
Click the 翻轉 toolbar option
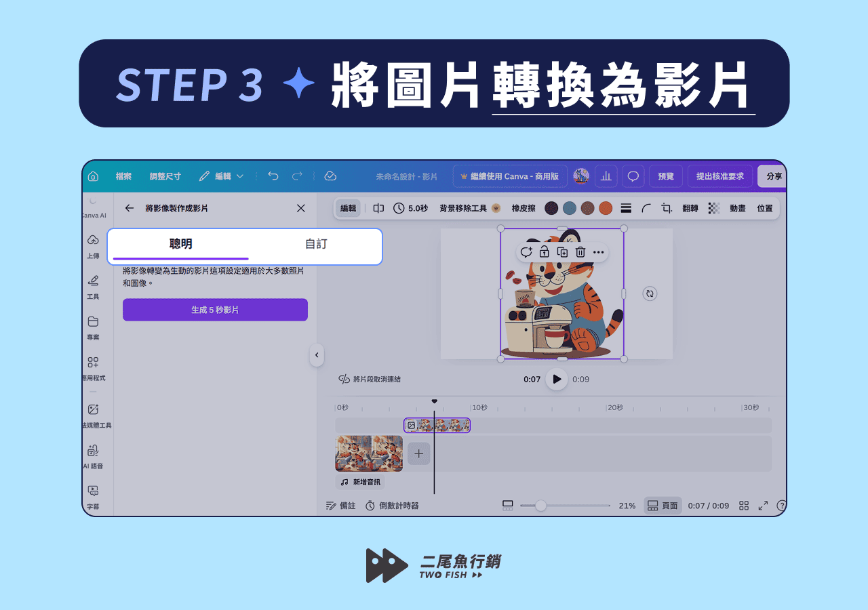click(x=690, y=208)
